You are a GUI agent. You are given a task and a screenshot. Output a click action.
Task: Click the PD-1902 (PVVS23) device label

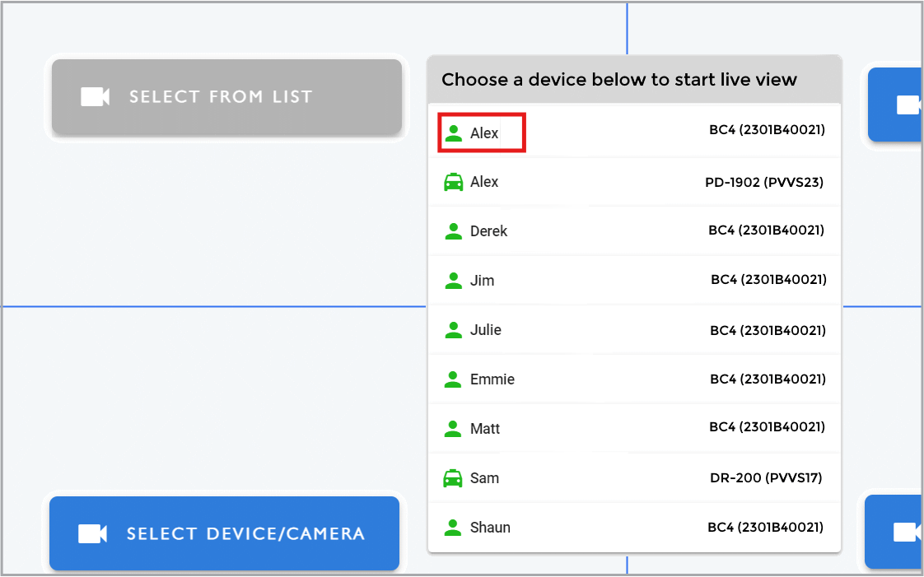(764, 182)
